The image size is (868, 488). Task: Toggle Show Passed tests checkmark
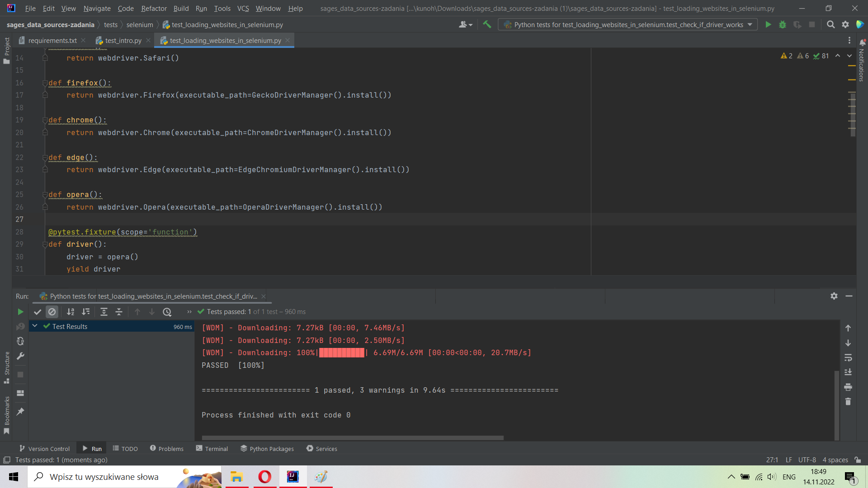(38, 312)
